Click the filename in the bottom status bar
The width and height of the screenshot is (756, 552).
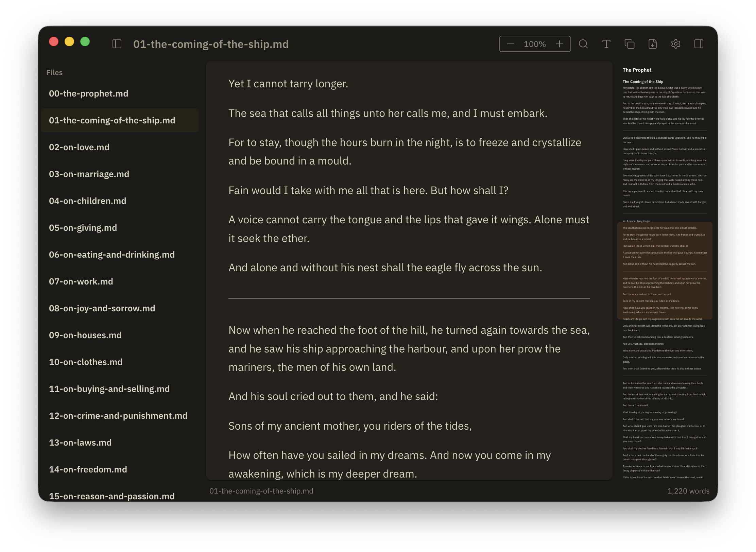(261, 491)
